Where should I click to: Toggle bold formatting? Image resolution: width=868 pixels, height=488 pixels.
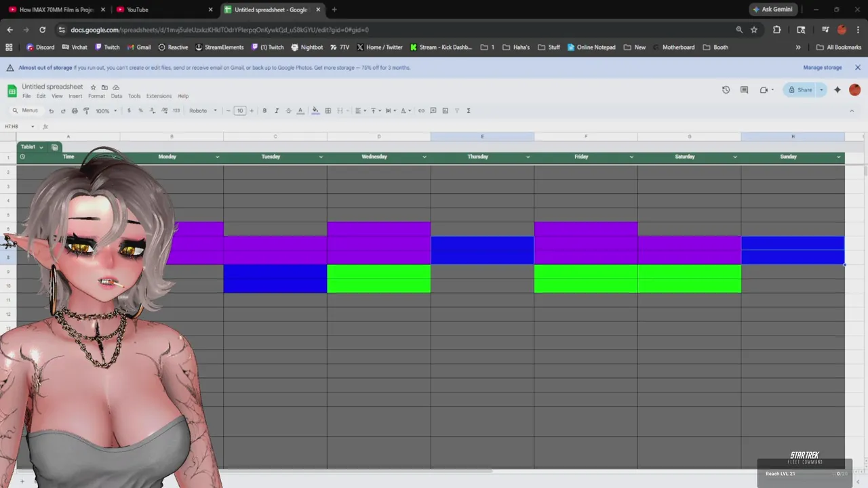(x=264, y=110)
